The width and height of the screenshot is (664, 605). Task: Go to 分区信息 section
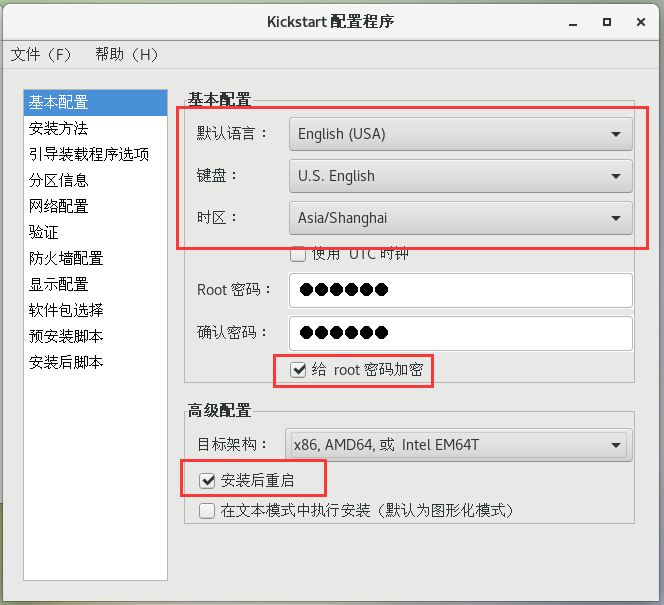(x=95, y=180)
